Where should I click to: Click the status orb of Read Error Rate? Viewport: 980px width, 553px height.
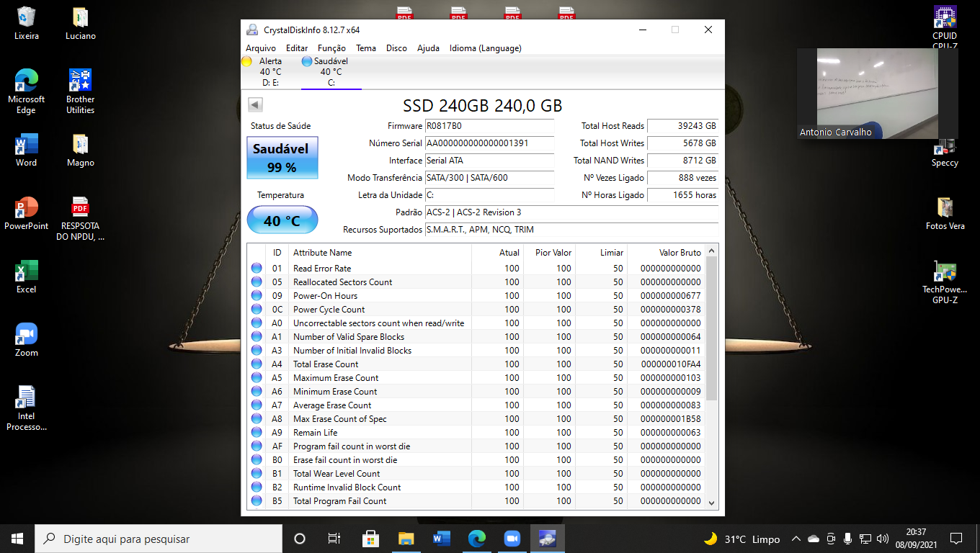[x=257, y=269]
